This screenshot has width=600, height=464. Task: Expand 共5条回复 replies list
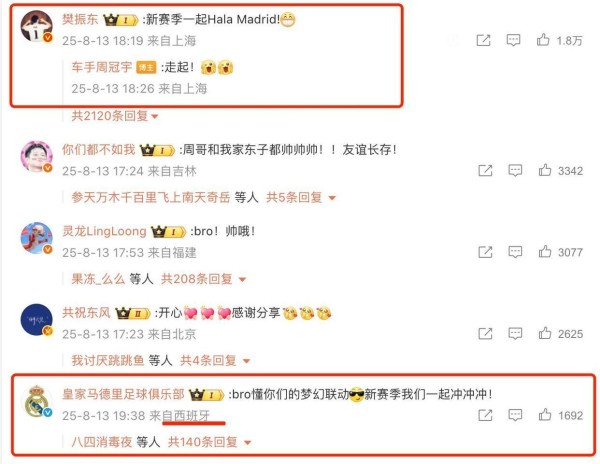[x=301, y=197]
